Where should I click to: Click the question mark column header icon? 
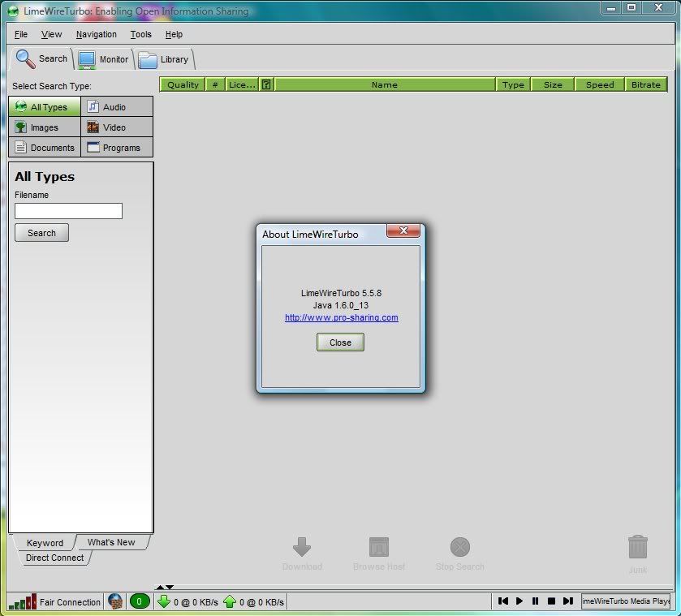[266, 84]
